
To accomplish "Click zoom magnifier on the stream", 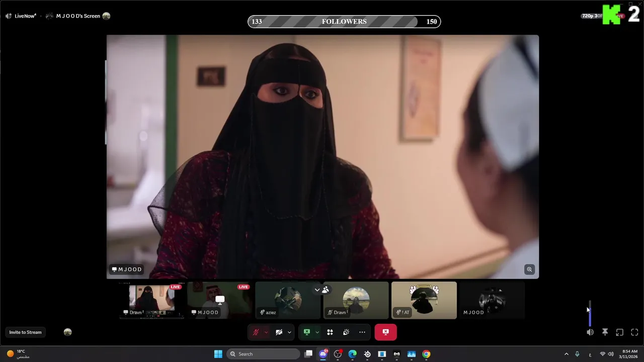I will (x=529, y=269).
